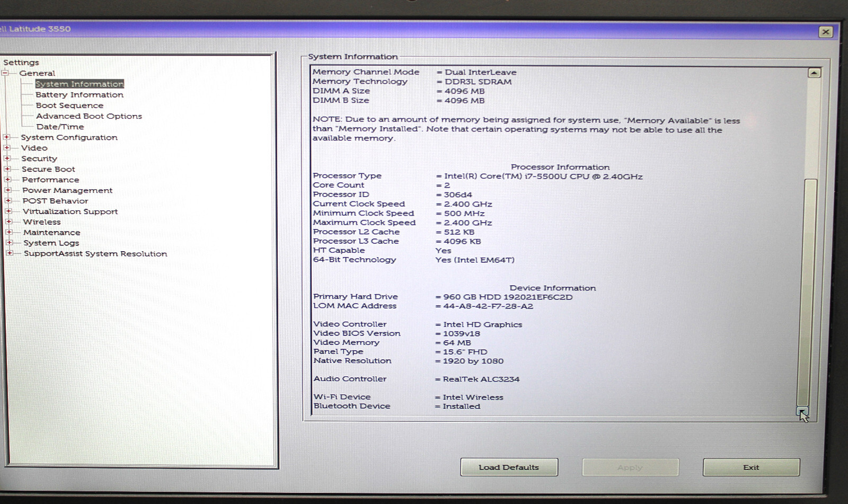
Task: Open Date/Time settings
Action: coord(60,126)
